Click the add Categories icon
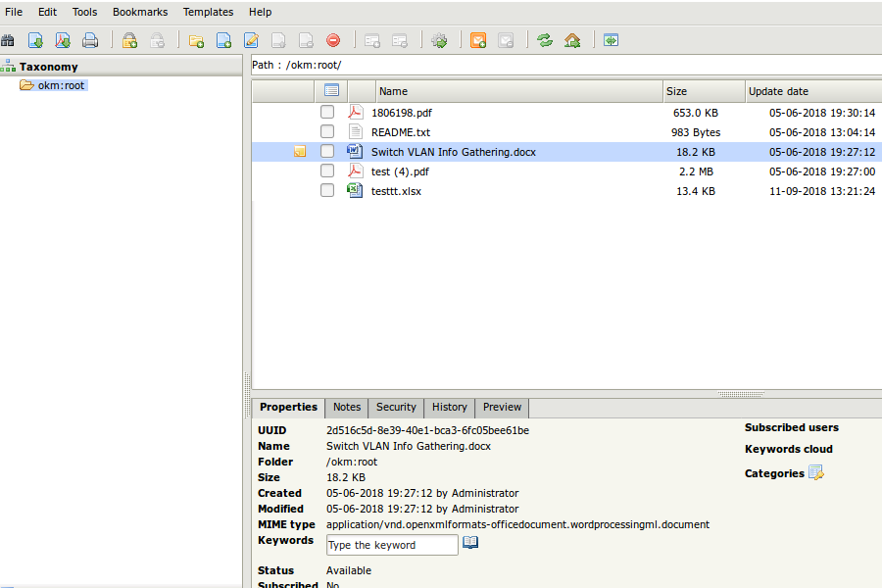 click(x=816, y=473)
